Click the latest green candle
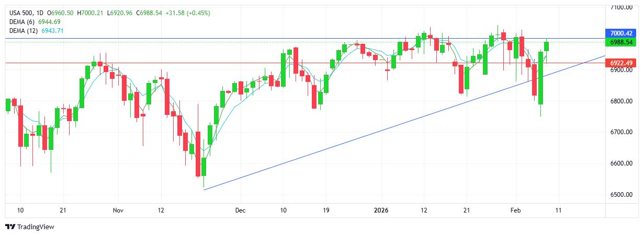This screenshot has height=236, width=644. pos(547,46)
